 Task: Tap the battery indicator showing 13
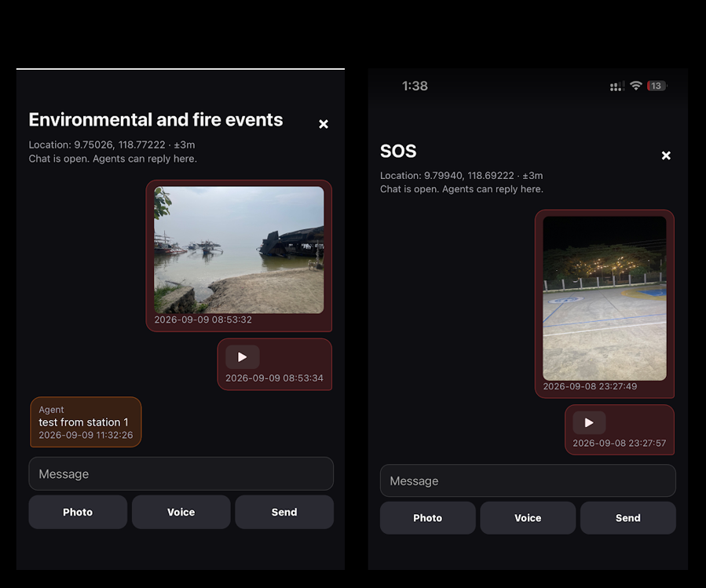[657, 86]
